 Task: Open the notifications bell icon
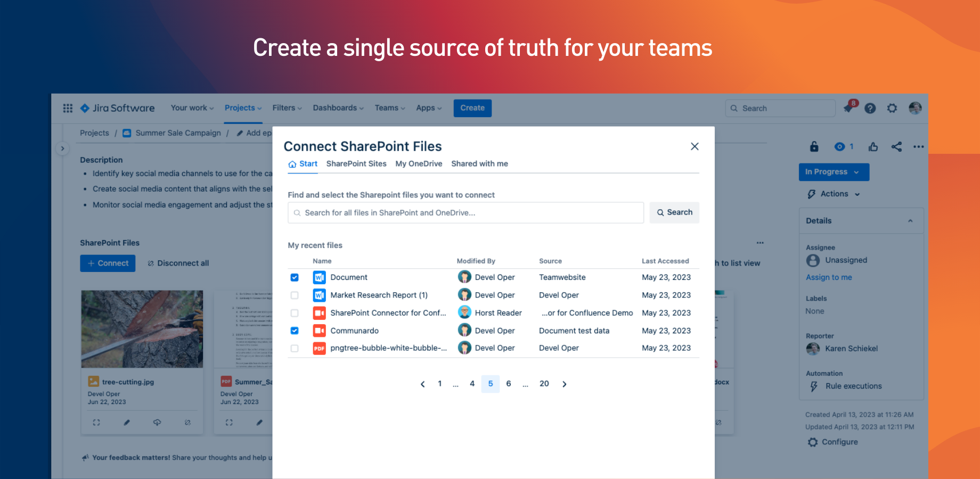click(849, 108)
